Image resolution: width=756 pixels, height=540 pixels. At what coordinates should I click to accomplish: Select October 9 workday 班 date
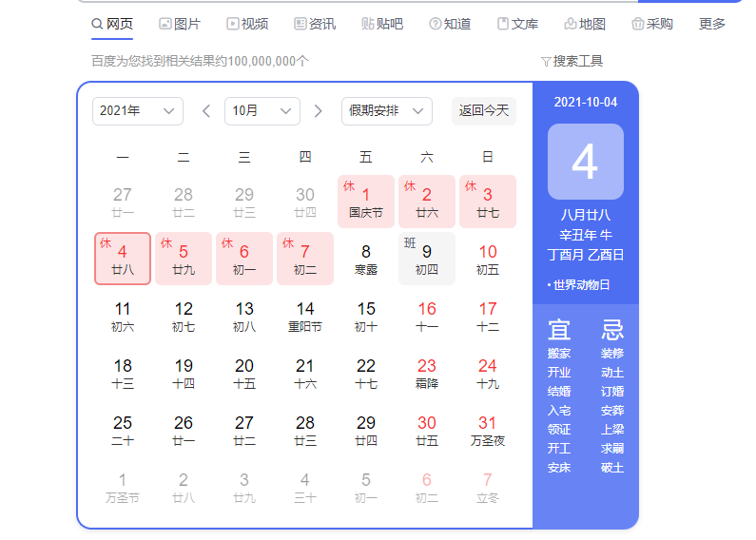[427, 259]
